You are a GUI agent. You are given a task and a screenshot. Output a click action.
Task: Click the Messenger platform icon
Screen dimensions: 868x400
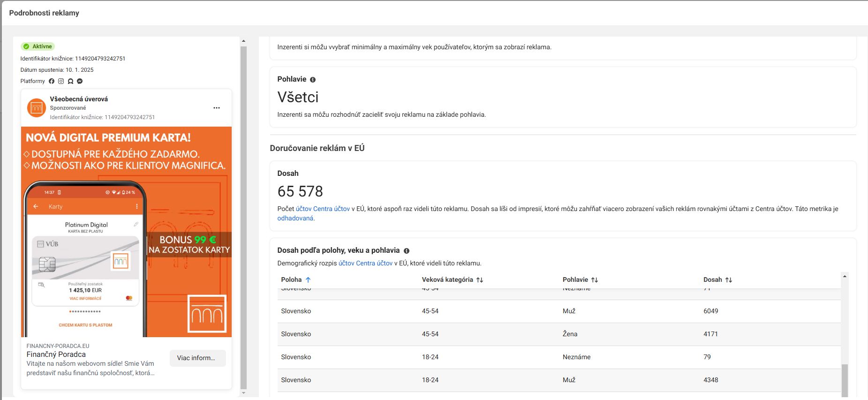pos(80,81)
